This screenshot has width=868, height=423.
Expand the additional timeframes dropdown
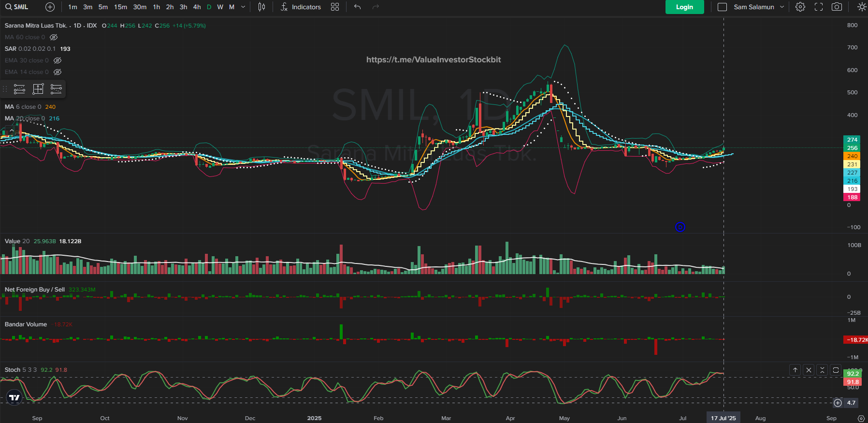pos(243,7)
